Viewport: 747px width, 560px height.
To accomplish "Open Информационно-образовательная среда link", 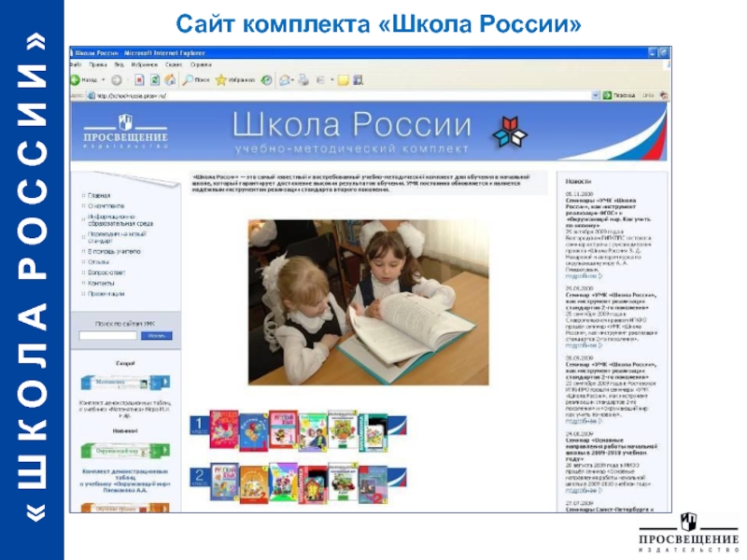I will (120, 220).
